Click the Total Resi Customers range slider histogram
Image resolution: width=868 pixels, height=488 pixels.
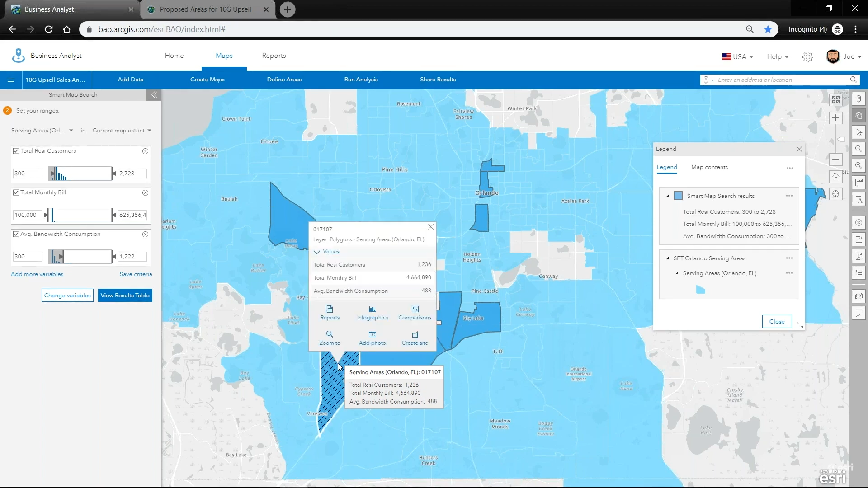80,174
